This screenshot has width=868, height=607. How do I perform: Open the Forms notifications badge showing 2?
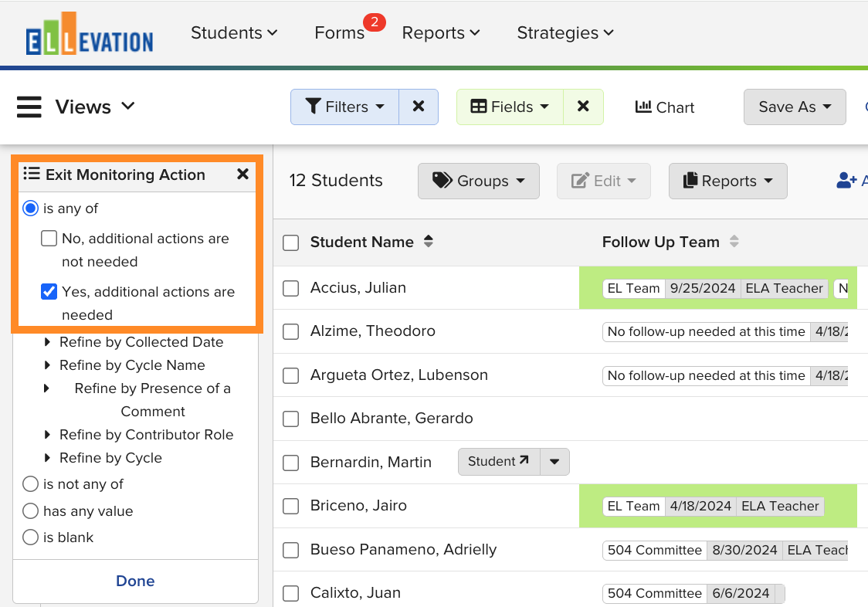(375, 22)
